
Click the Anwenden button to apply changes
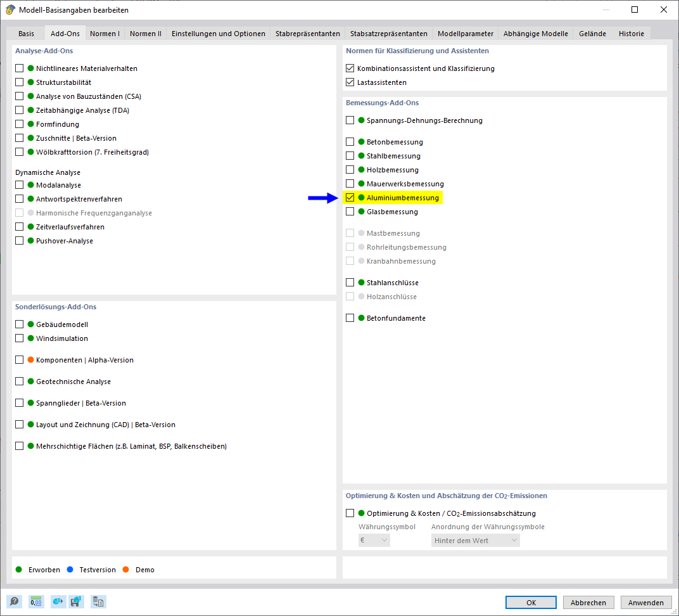click(x=646, y=602)
